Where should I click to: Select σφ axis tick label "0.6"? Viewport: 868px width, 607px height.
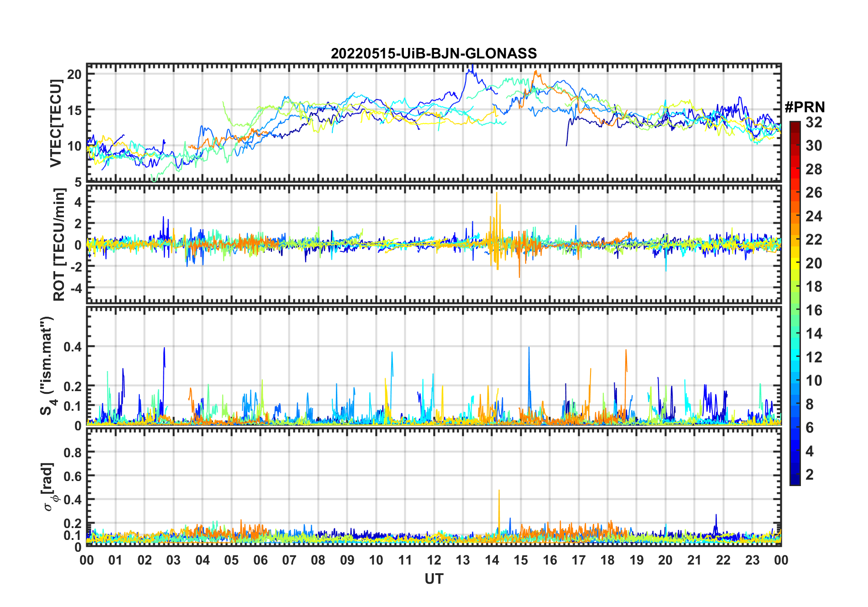coord(73,476)
